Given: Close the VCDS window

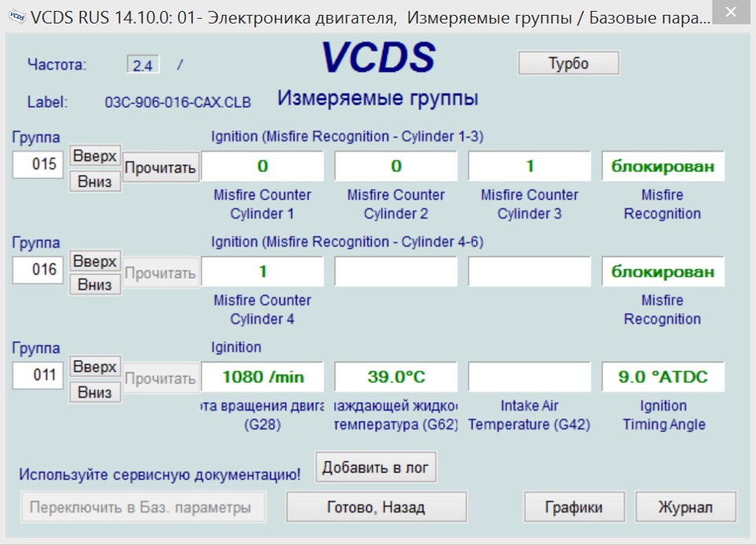Looking at the screenshot, I should [x=731, y=12].
